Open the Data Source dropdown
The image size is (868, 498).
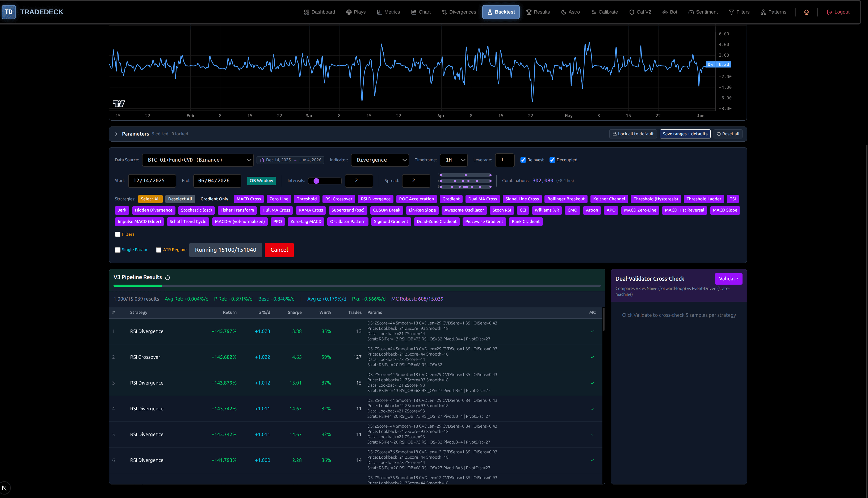[x=198, y=160]
